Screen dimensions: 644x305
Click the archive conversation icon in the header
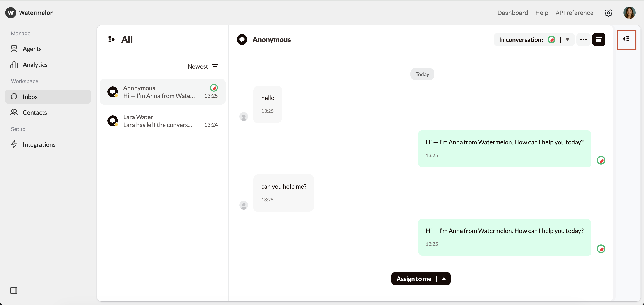(599, 39)
